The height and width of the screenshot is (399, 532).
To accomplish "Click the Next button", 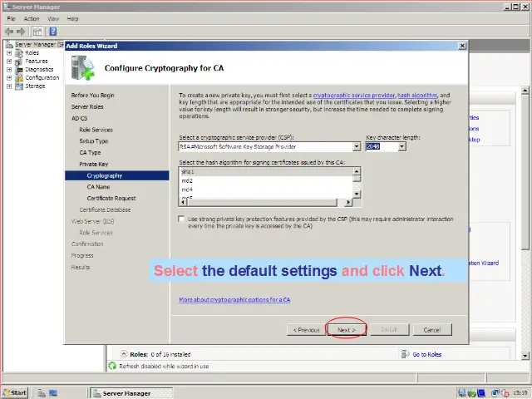I will pos(346,330).
